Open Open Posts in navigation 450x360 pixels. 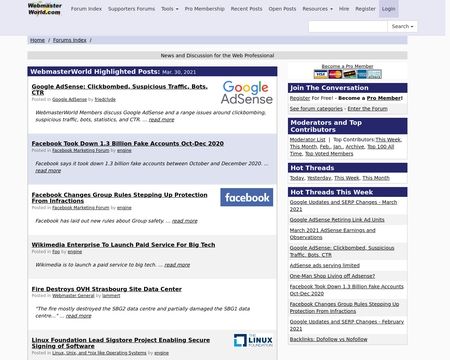[x=282, y=9]
